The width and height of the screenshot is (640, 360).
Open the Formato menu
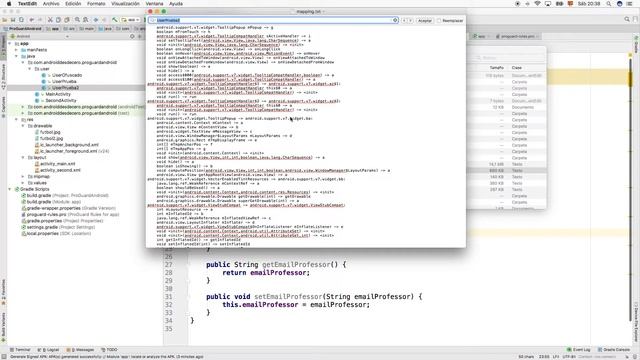click(x=96, y=4)
